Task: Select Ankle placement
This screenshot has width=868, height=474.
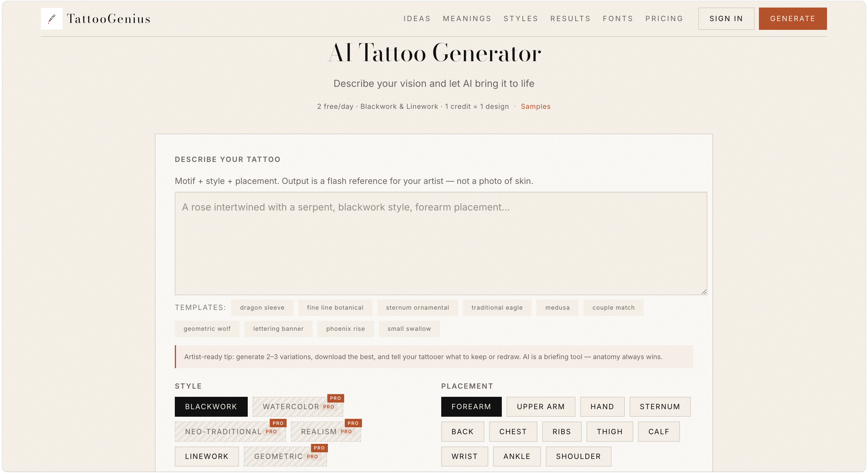Action: click(x=517, y=457)
